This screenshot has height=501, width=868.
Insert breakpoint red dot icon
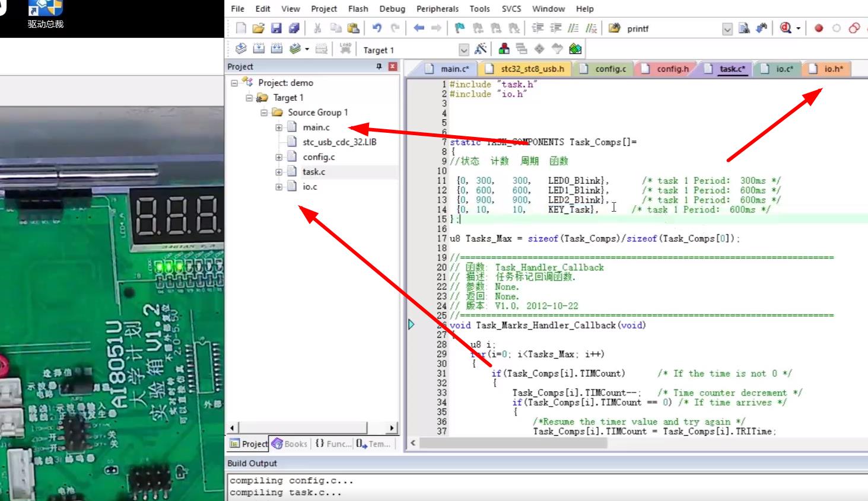[819, 28]
